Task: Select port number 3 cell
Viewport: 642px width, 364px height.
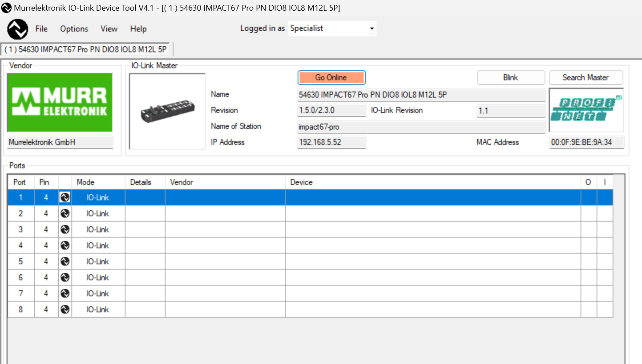Action: point(21,229)
